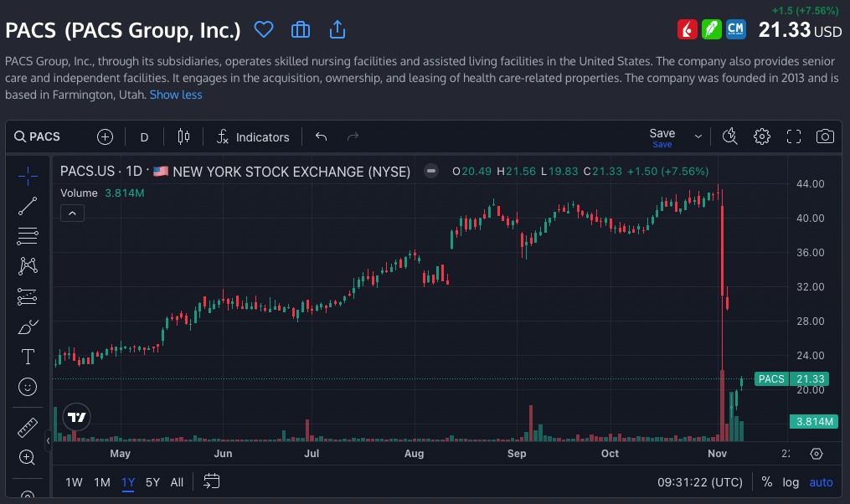850x504 pixels.
Task: Open the red flame badge icon
Action: tap(687, 29)
